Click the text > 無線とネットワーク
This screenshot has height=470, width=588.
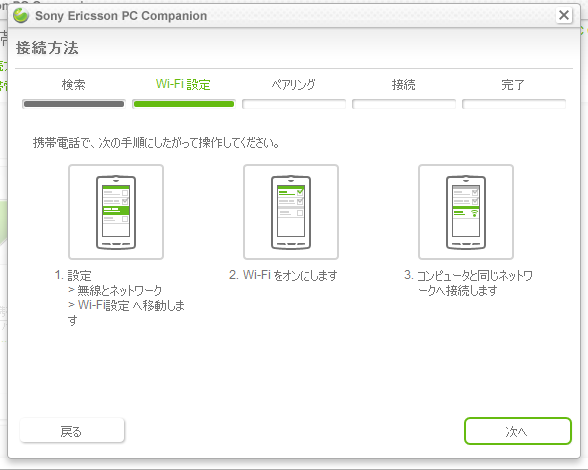(x=115, y=290)
